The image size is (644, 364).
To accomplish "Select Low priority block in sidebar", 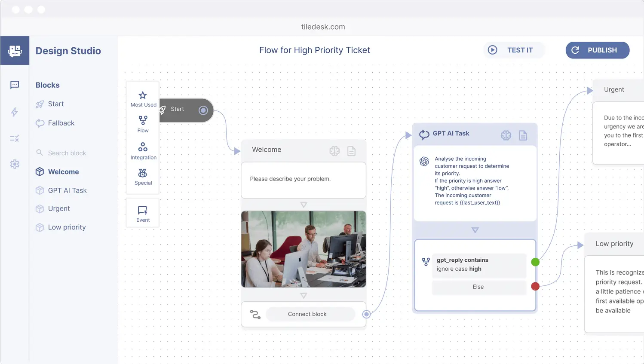I will pos(67,227).
